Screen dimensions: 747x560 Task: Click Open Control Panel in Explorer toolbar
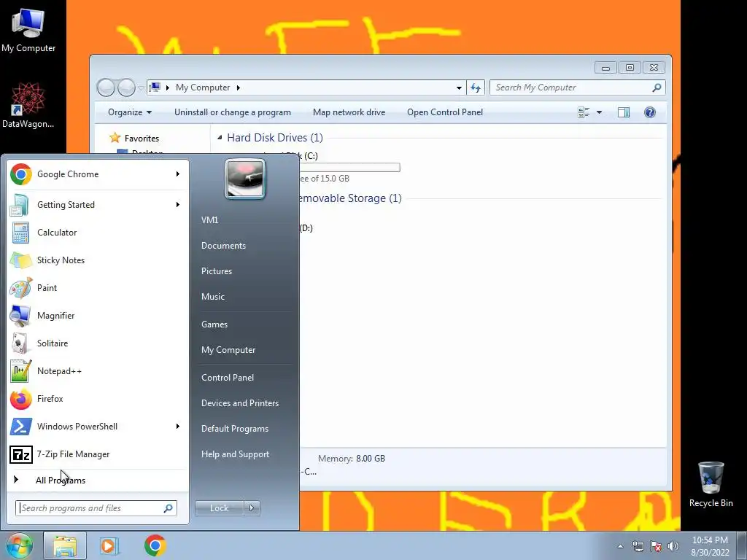445,112
